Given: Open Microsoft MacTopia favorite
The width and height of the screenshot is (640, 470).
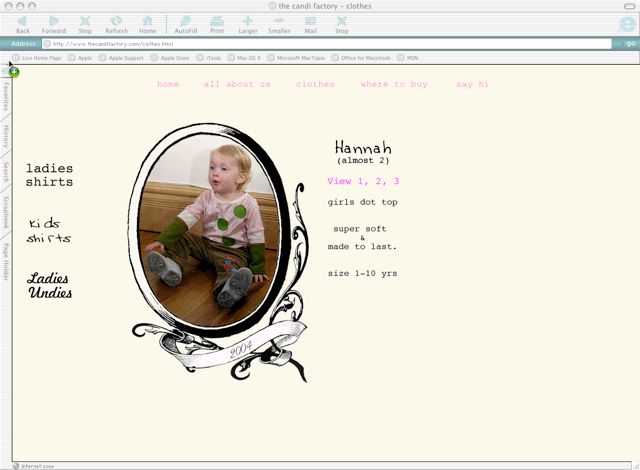Looking at the screenshot, I should (x=296, y=58).
